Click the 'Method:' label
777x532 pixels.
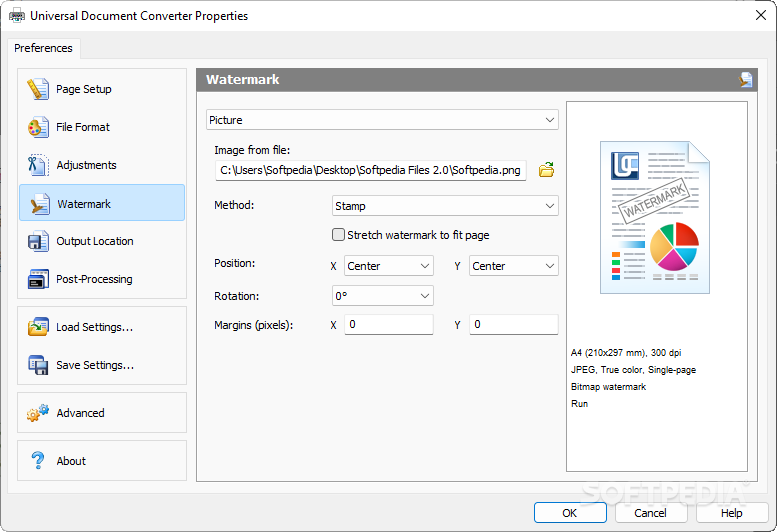[x=234, y=205]
